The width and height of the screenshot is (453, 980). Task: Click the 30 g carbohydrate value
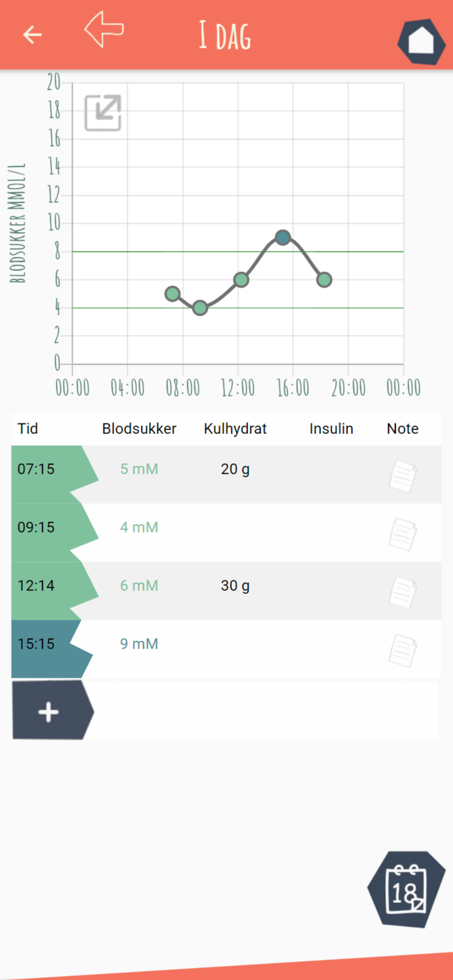(x=235, y=585)
